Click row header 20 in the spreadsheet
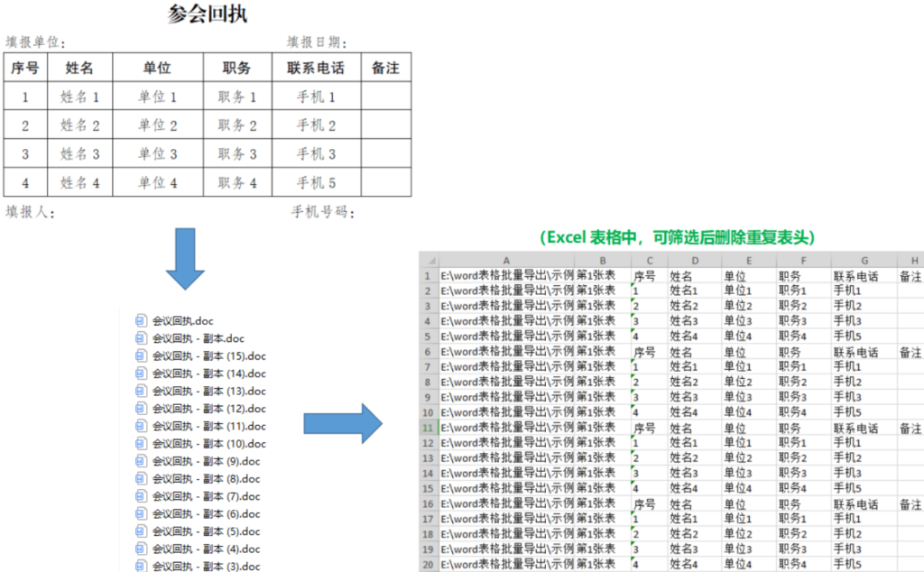The image size is (924, 572). (x=429, y=564)
